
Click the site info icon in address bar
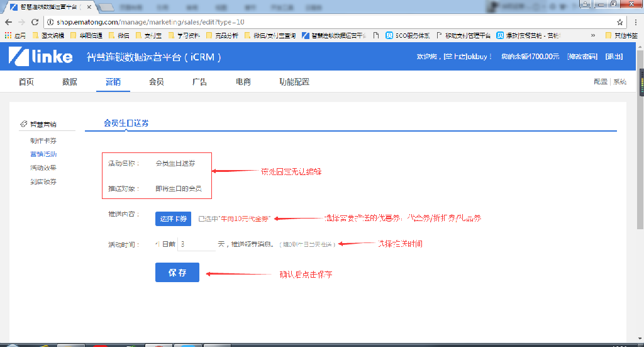coord(50,22)
